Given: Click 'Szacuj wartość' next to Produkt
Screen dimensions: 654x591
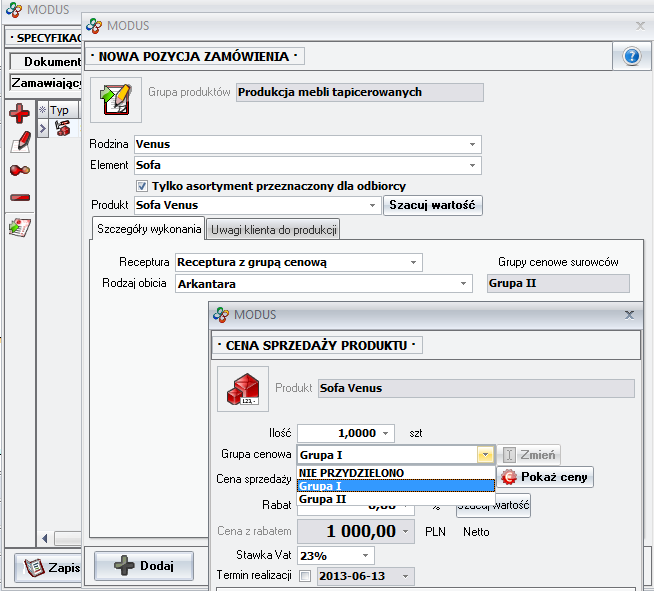Looking at the screenshot, I should click(x=432, y=205).
